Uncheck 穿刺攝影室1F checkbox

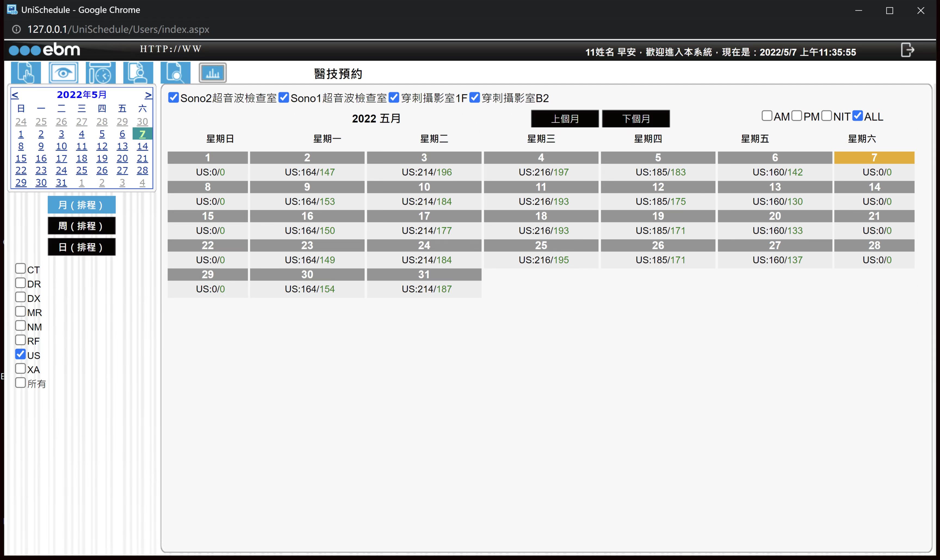pos(394,97)
